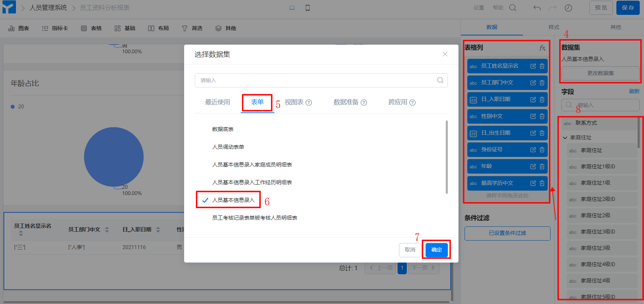Click the 预览 preview button
This screenshot has width=644, height=304.
[601, 8]
